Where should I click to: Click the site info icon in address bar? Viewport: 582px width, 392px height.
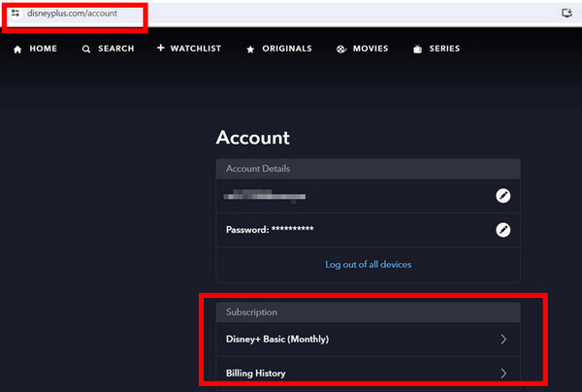coord(16,14)
